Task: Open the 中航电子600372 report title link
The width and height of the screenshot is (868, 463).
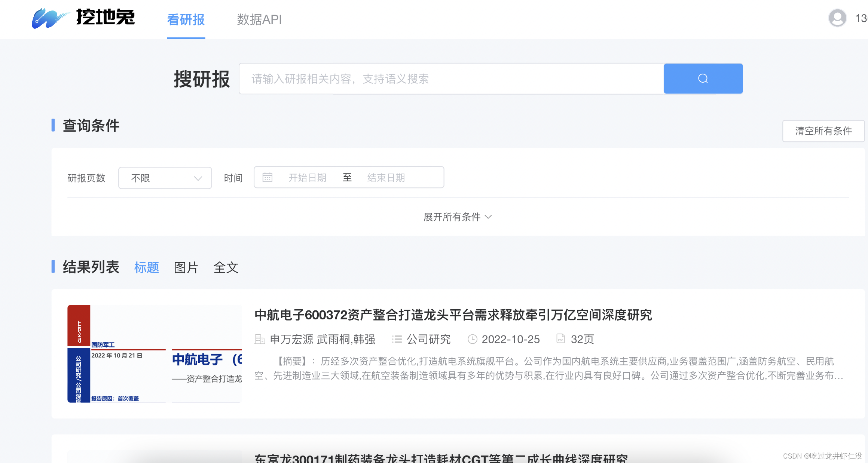Action: point(453,315)
